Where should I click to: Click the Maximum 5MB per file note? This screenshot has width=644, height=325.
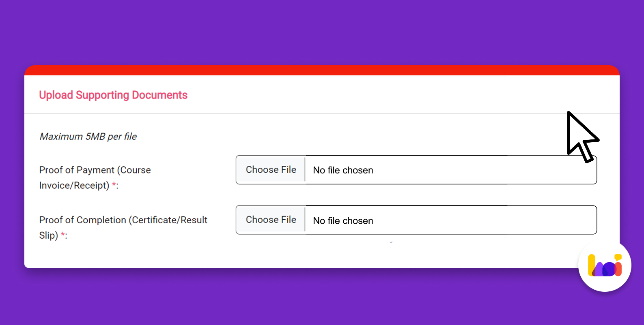pyautogui.click(x=88, y=137)
